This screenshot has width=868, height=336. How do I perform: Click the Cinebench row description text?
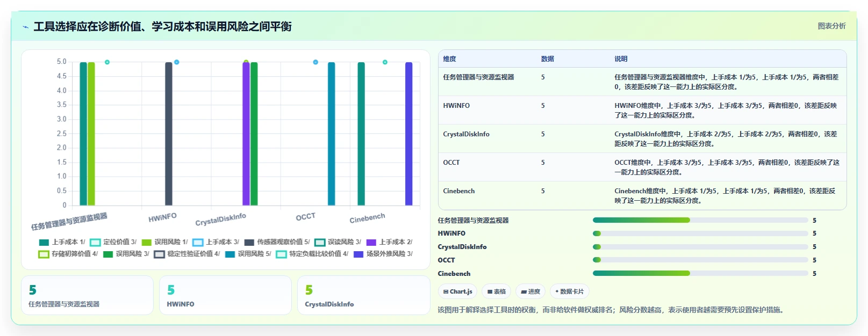(724, 196)
